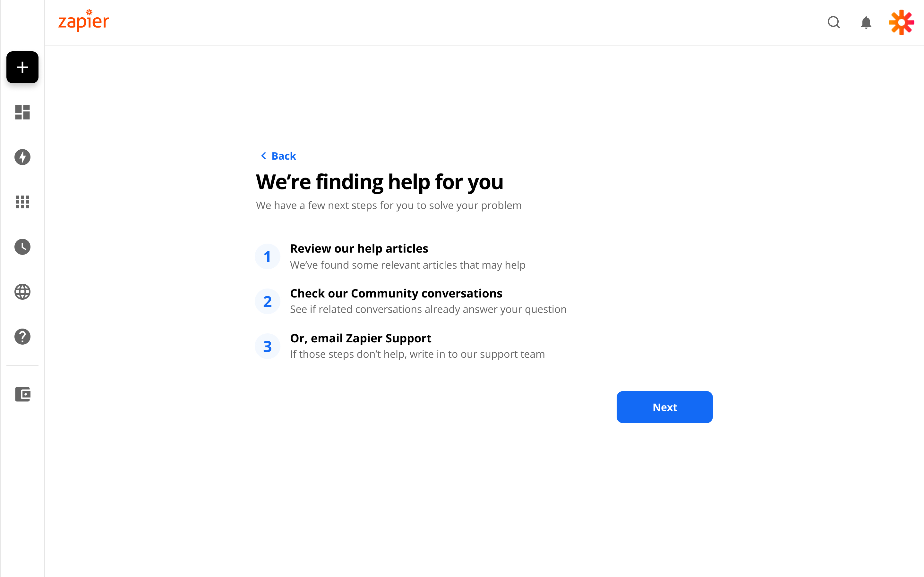Image resolution: width=924 pixels, height=577 pixels.
Task: Open the Dashboard from the sidebar
Action: coord(22,112)
